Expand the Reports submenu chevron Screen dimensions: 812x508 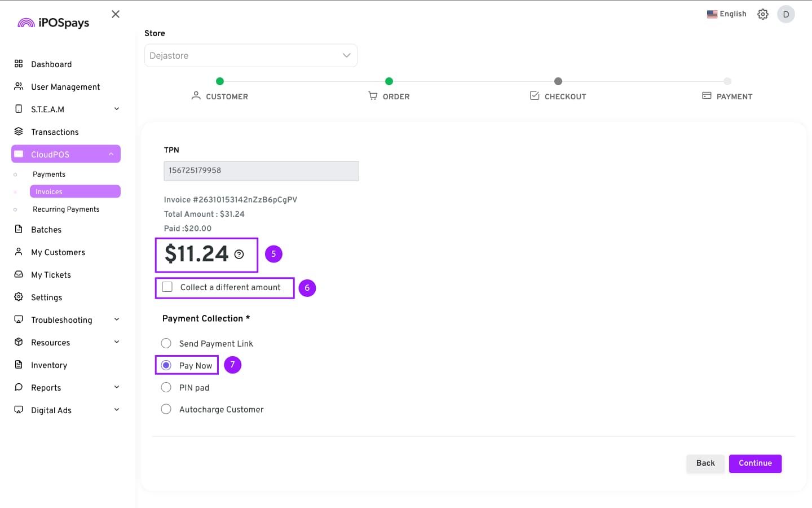[x=117, y=387]
